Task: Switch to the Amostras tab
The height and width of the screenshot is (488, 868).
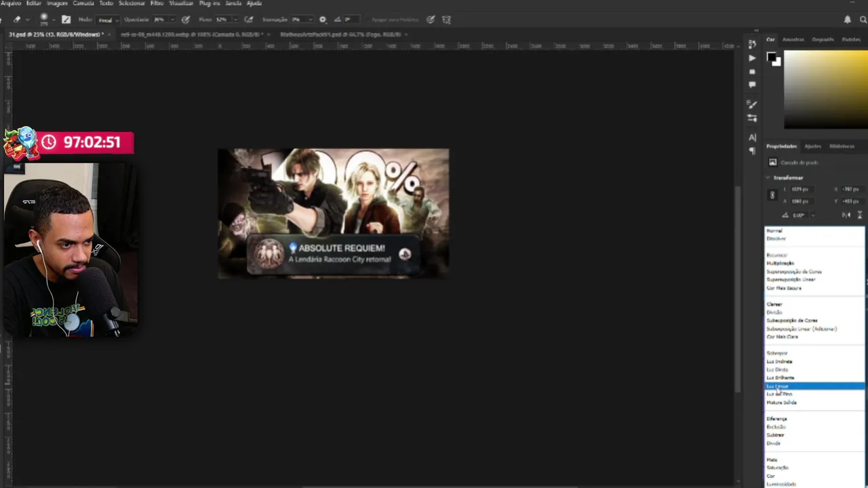Action: (x=793, y=39)
